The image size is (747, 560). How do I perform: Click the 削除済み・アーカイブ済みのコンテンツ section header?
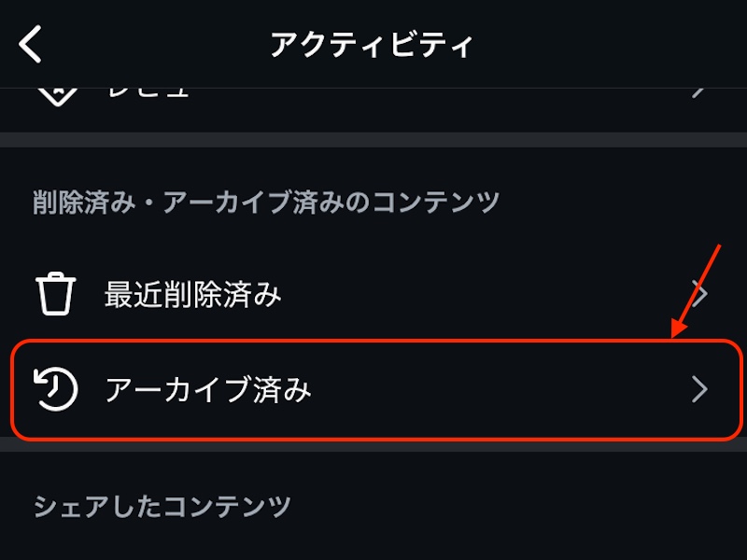pos(266,202)
